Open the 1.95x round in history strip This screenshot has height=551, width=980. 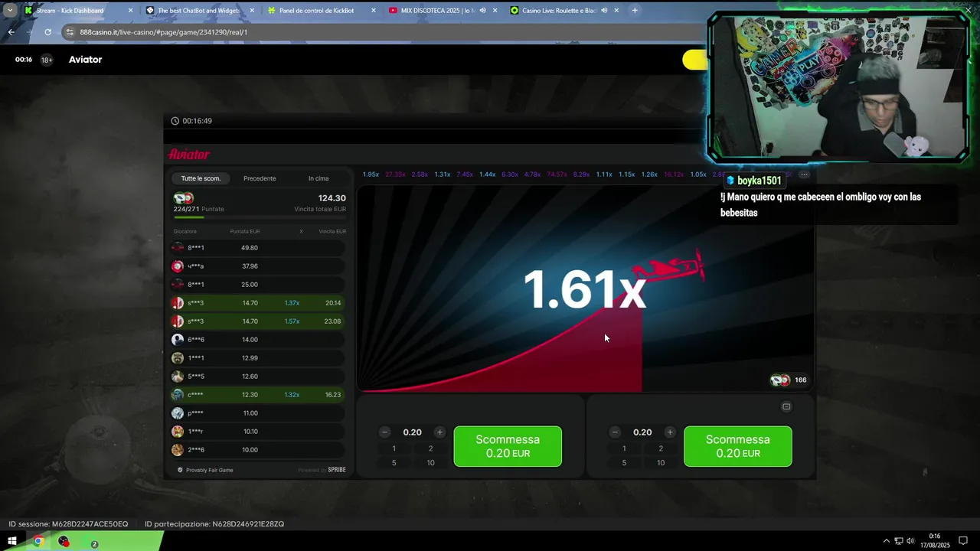click(371, 174)
